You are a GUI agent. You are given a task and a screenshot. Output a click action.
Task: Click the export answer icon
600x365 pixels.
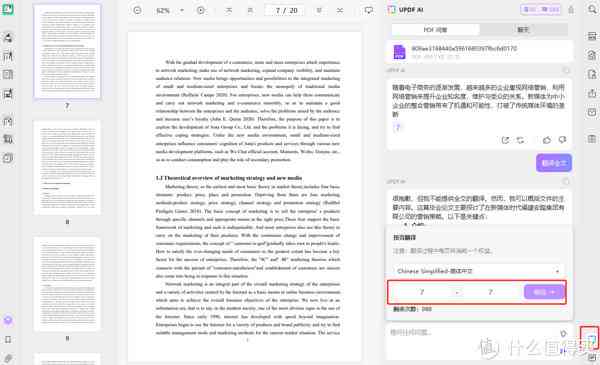pos(505,140)
